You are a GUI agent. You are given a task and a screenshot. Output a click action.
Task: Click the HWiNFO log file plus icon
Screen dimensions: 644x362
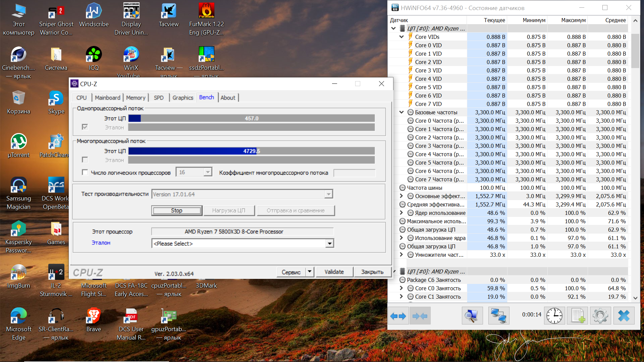[577, 316]
